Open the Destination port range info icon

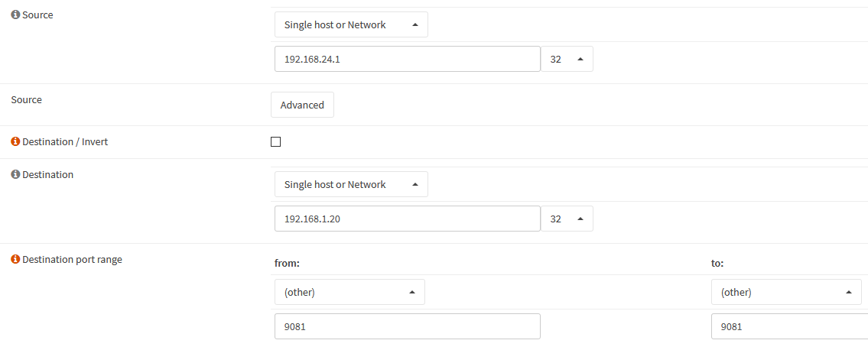[15, 260]
